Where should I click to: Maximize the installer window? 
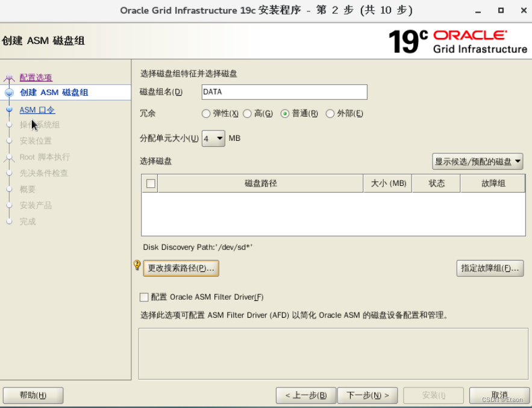[501, 10]
